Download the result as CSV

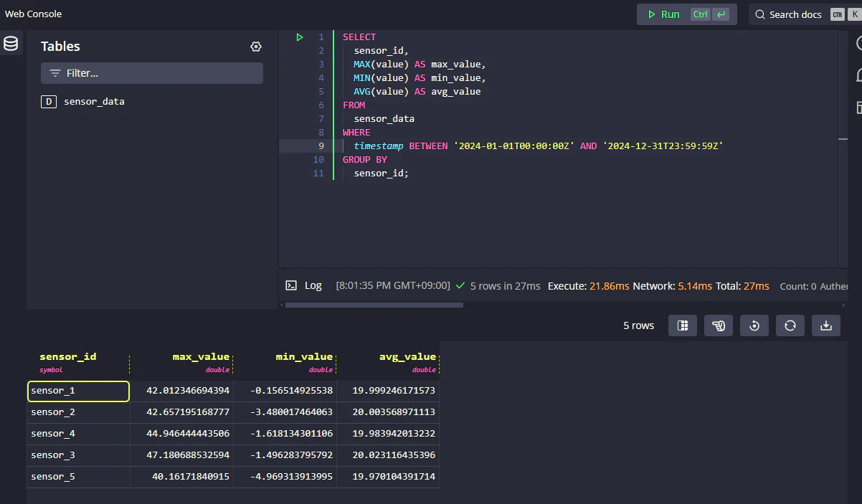click(826, 325)
